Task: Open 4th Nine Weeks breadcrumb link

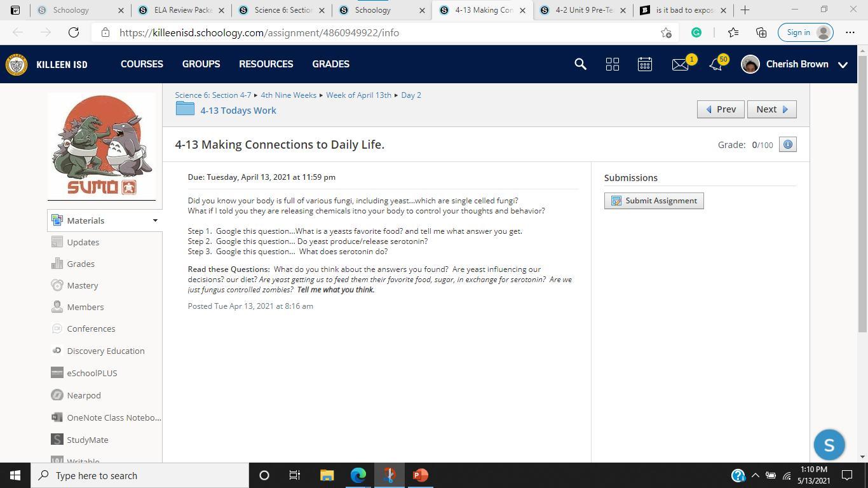Action: (x=288, y=95)
